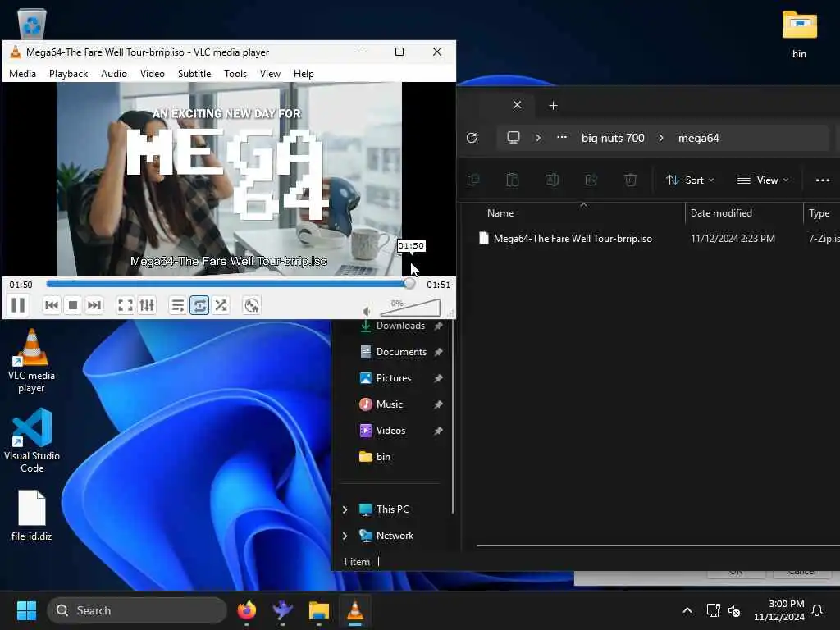Open the Audio menu

pyautogui.click(x=114, y=74)
